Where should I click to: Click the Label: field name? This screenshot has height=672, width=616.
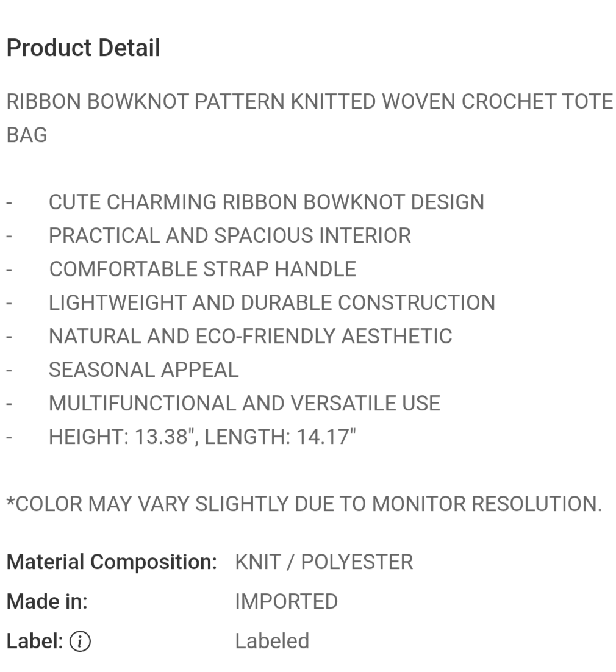pyautogui.click(x=35, y=641)
